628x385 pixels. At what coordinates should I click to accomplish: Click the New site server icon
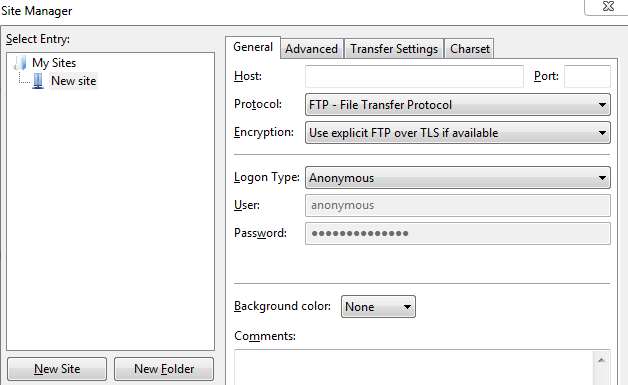click(x=38, y=81)
